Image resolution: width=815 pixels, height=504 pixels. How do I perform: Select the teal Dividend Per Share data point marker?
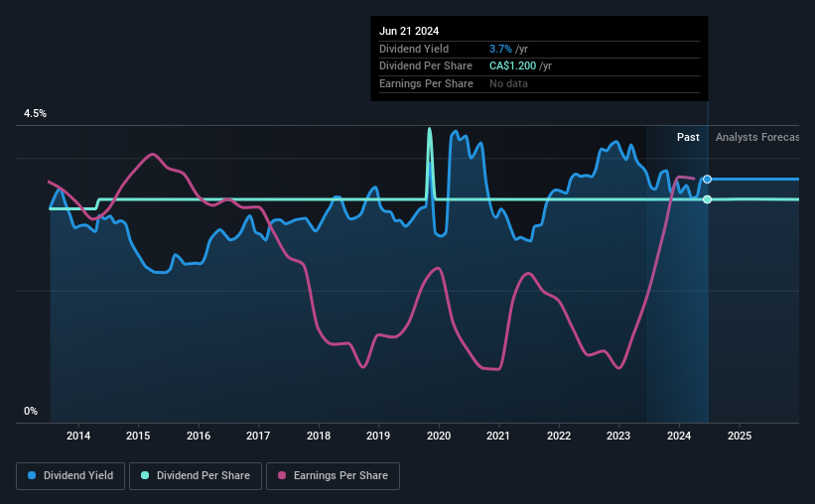click(x=708, y=199)
